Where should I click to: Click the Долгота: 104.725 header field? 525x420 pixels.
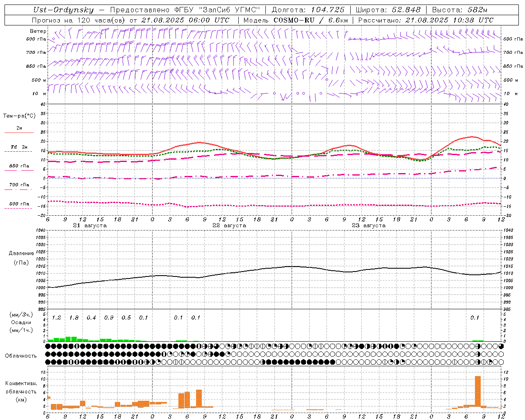(x=308, y=10)
